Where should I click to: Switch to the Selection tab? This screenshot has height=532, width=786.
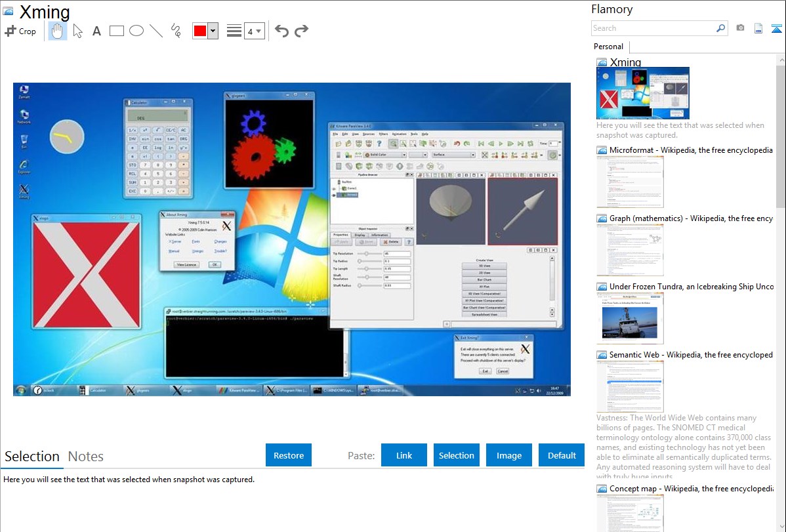click(32, 457)
